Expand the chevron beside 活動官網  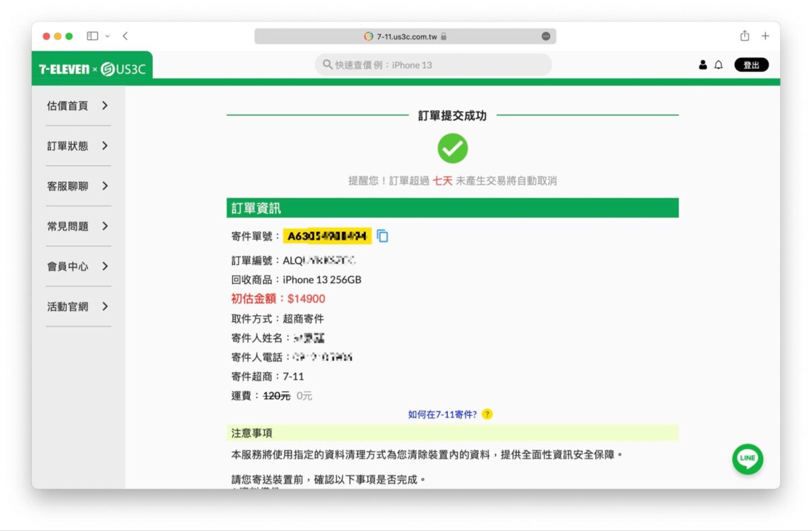point(105,307)
